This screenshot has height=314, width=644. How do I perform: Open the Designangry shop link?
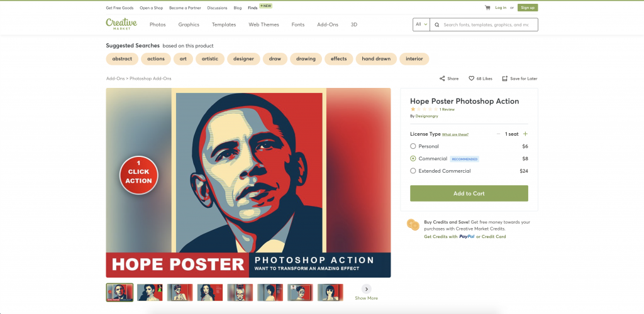[x=426, y=116]
